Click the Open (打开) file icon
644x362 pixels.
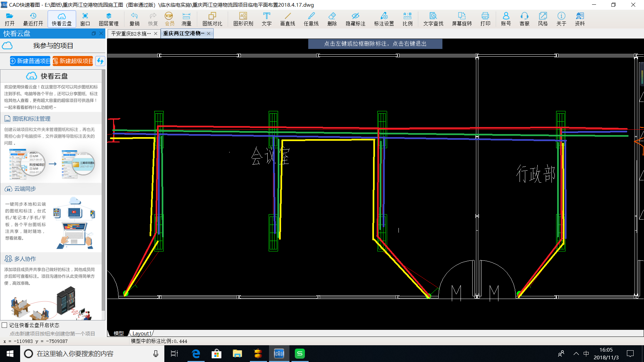(10, 19)
